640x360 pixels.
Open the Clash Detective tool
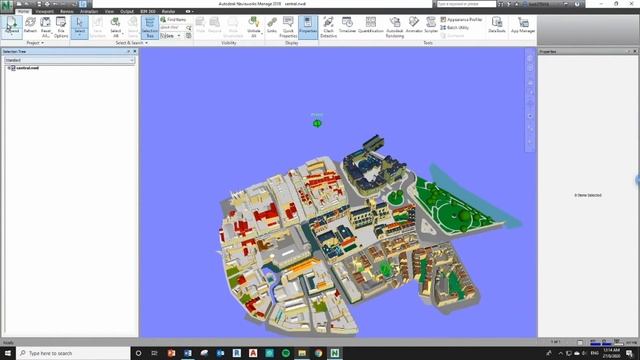point(329,27)
